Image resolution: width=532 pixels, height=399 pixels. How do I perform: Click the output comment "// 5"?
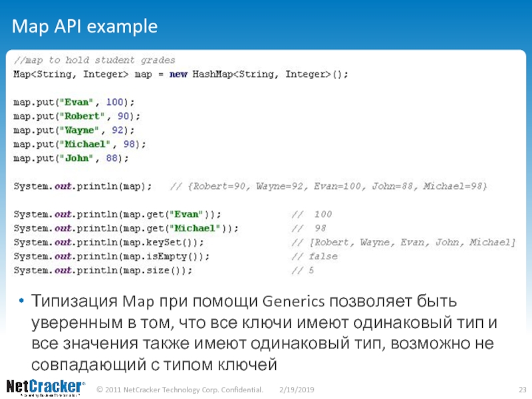(x=303, y=271)
